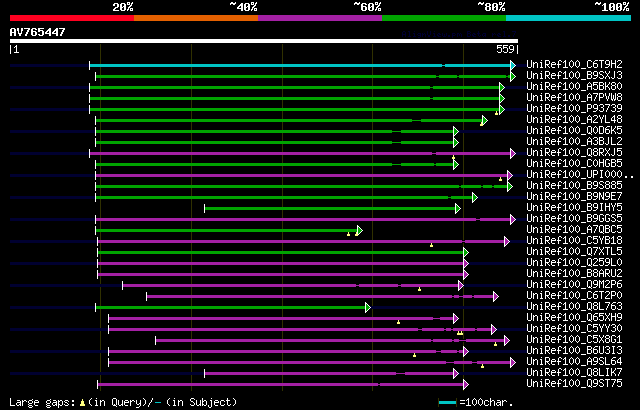Screen dimensions: 640x410
Task: Click the orange ~40% identity legend segment
Action: tap(196, 18)
